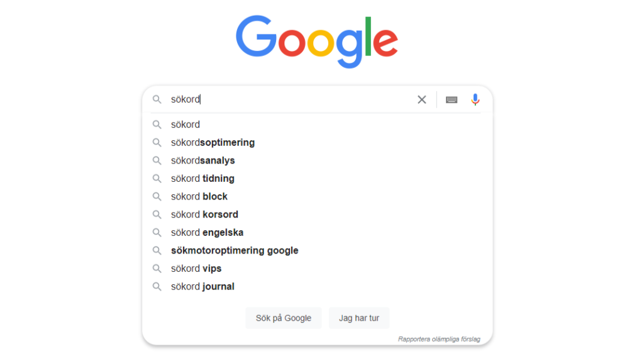This screenshot has width=644, height=363.
Task: Click inside the search text field
Action: click(302, 99)
